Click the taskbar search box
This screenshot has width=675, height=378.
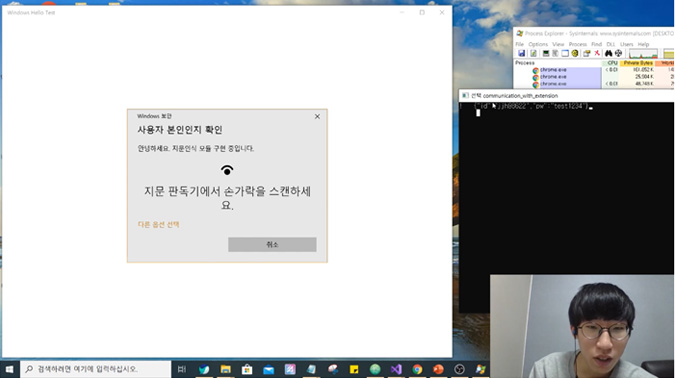[x=96, y=369]
